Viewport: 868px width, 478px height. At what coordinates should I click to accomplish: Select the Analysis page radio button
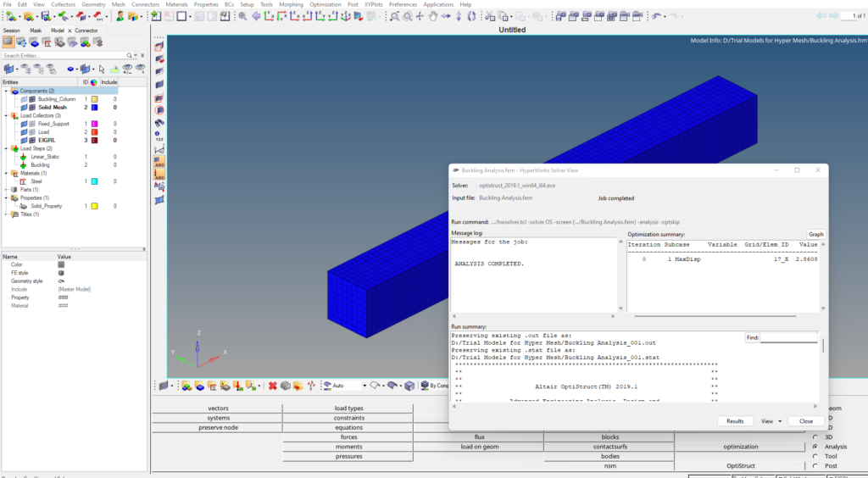tap(815, 447)
